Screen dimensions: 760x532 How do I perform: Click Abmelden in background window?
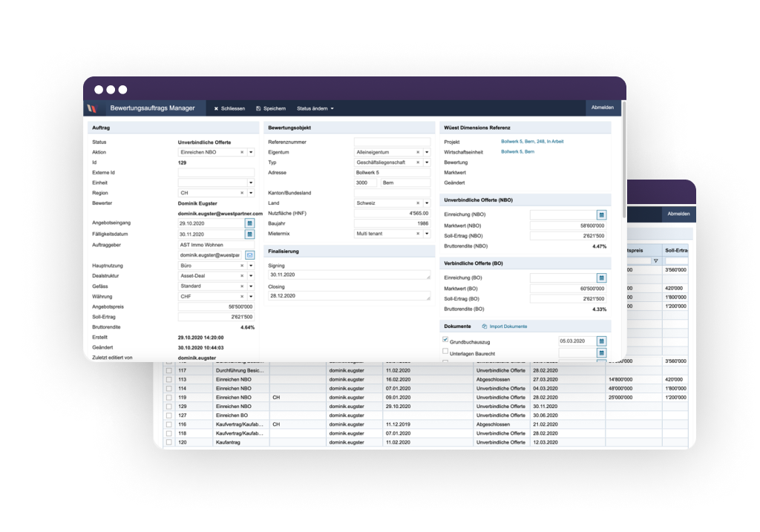[x=678, y=214]
